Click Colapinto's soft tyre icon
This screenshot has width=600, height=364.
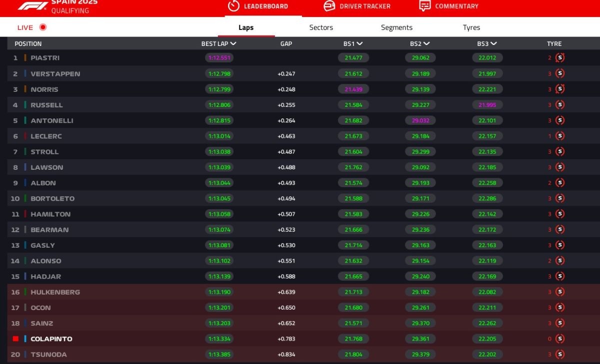(560, 339)
